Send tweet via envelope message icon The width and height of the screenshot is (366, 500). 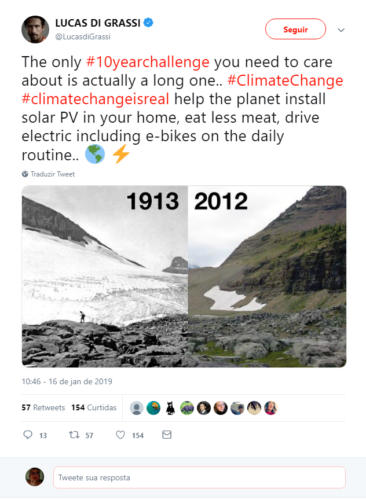click(x=167, y=435)
